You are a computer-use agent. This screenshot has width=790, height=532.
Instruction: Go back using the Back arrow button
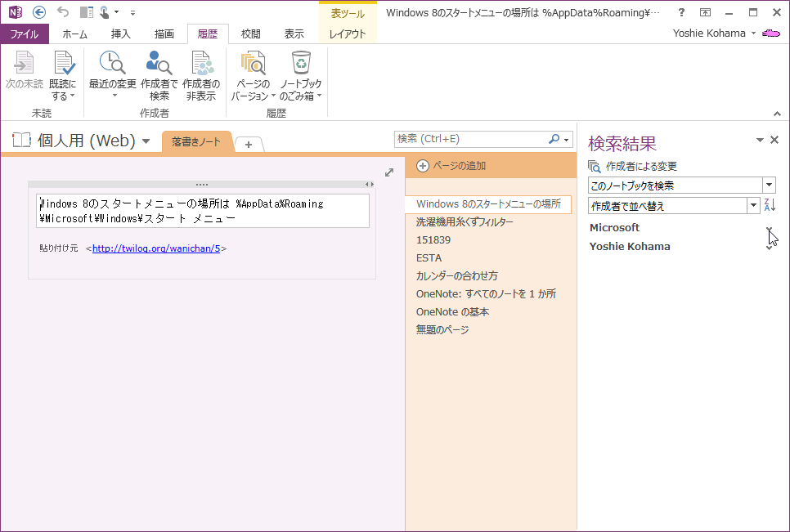[x=38, y=12]
